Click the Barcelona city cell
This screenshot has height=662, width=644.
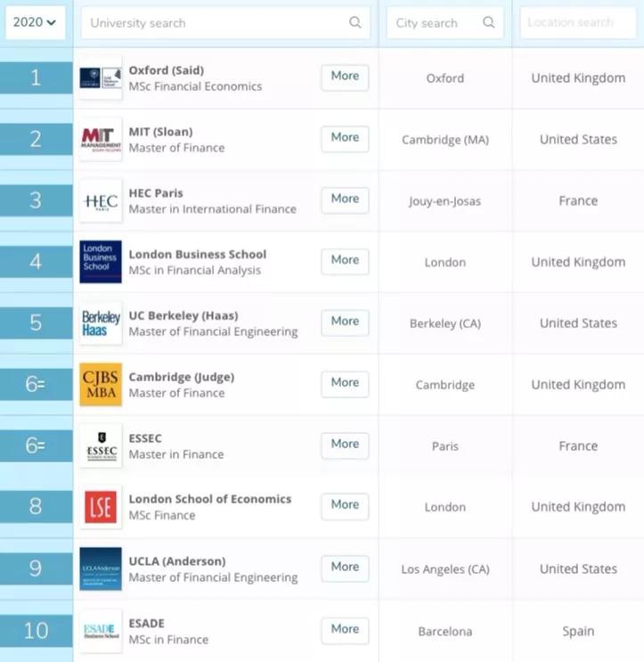[445, 631]
